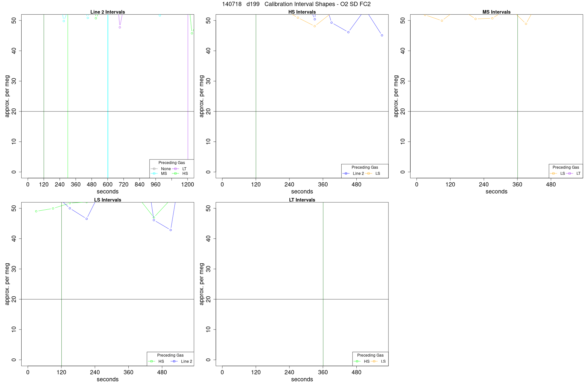588x392 pixels.
Task: Click the gray vertical line in HS plot
Action: (256, 96)
